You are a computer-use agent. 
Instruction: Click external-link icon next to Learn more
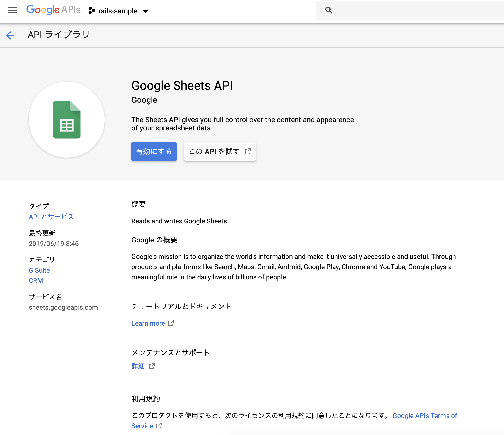coord(171,323)
